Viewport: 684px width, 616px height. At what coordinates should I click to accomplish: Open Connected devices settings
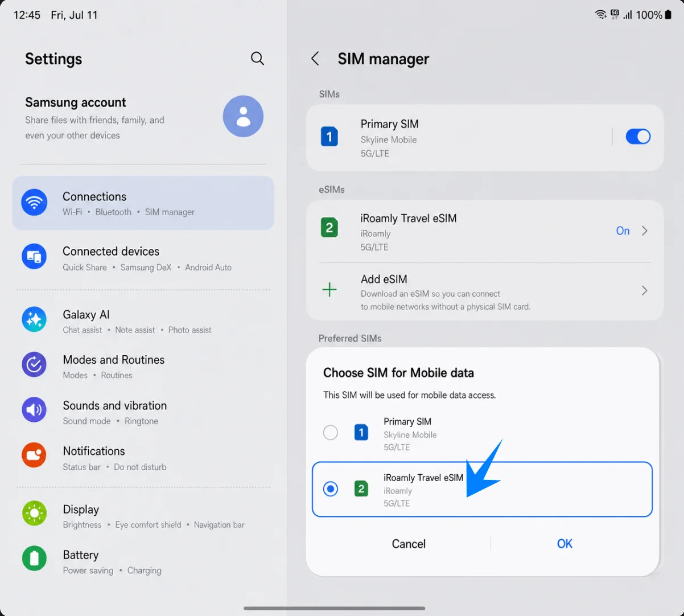[x=143, y=258]
